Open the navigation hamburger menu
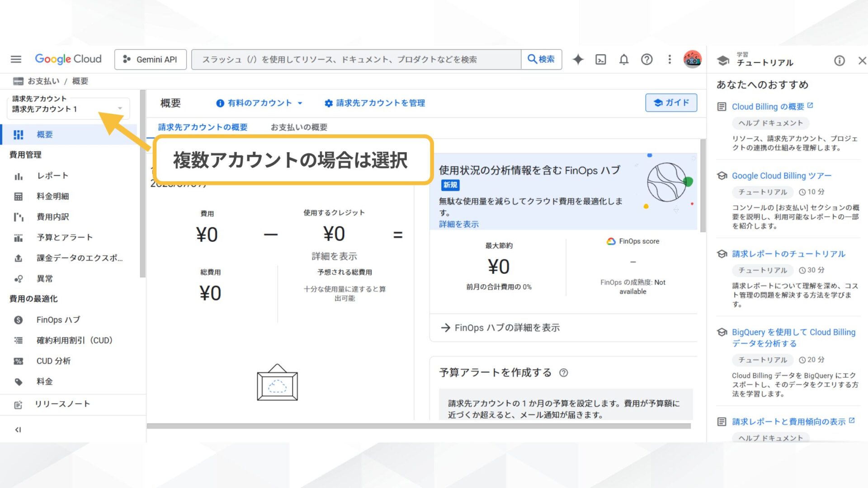Viewport: 868px width, 488px height. pos(15,59)
